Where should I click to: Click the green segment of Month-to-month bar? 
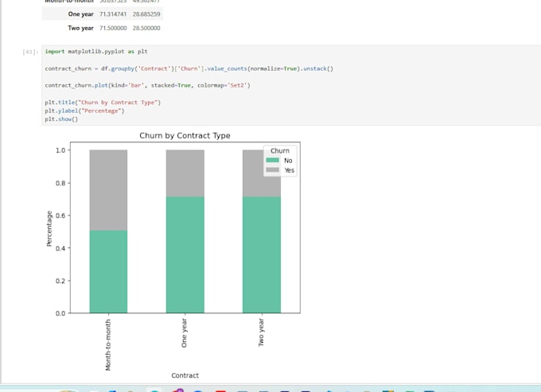[108, 271]
